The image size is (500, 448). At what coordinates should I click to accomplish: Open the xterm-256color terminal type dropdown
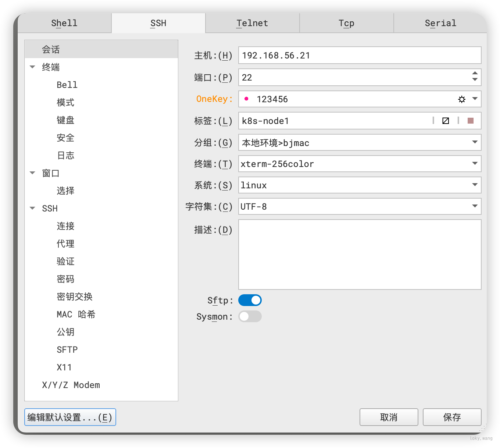(475, 164)
